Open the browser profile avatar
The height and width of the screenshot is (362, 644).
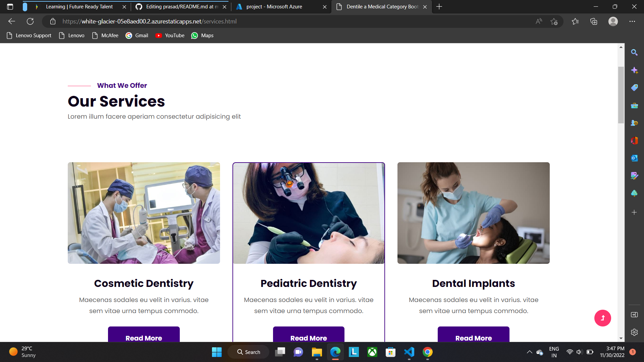point(613,21)
